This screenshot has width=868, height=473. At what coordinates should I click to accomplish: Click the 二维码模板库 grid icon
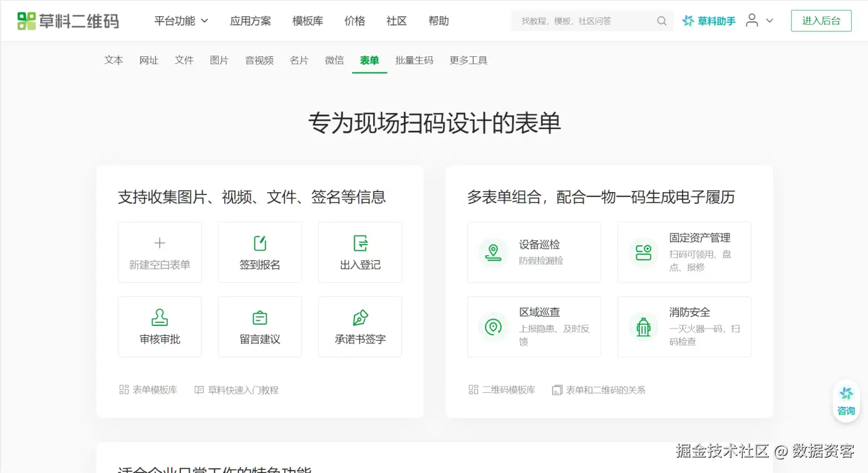(473, 390)
